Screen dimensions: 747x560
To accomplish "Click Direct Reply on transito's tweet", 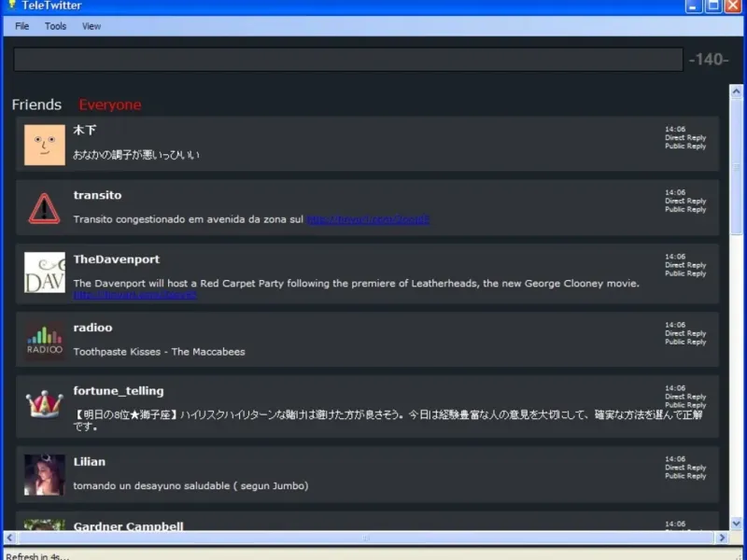I will tap(685, 201).
